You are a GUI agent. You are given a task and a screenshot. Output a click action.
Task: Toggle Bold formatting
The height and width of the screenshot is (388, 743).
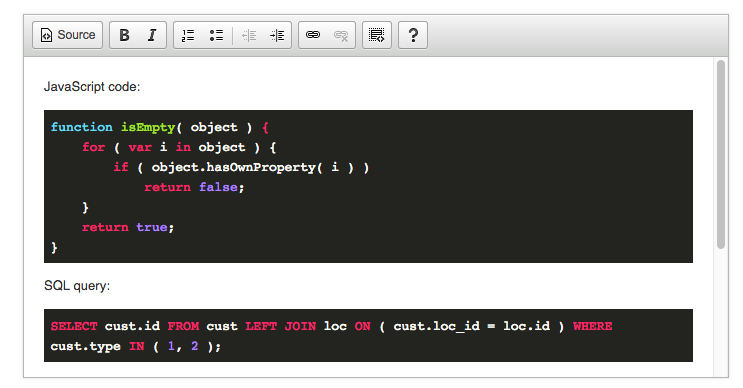(x=124, y=35)
